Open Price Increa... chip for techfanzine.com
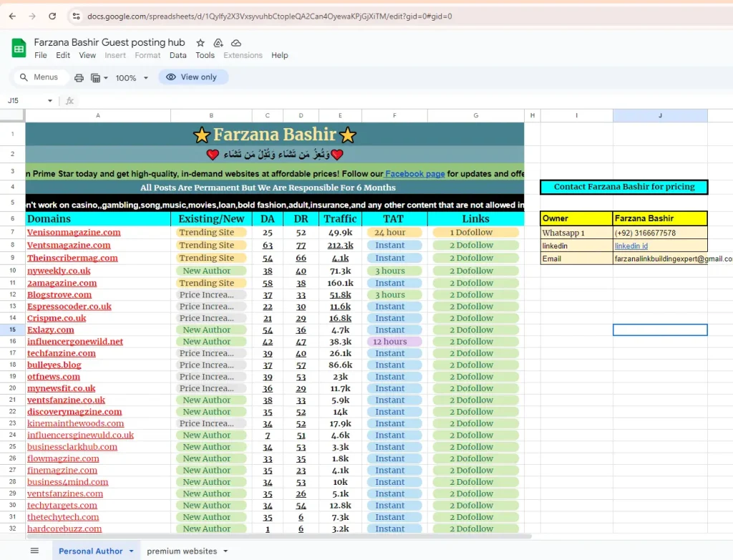The image size is (733, 560). click(211, 353)
